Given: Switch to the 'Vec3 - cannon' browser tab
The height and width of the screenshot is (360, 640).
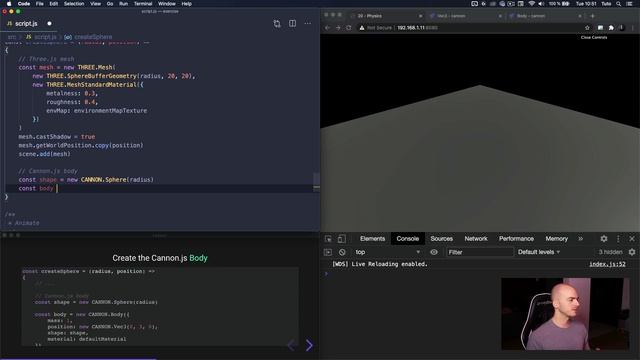Looking at the screenshot, I should (465, 16).
